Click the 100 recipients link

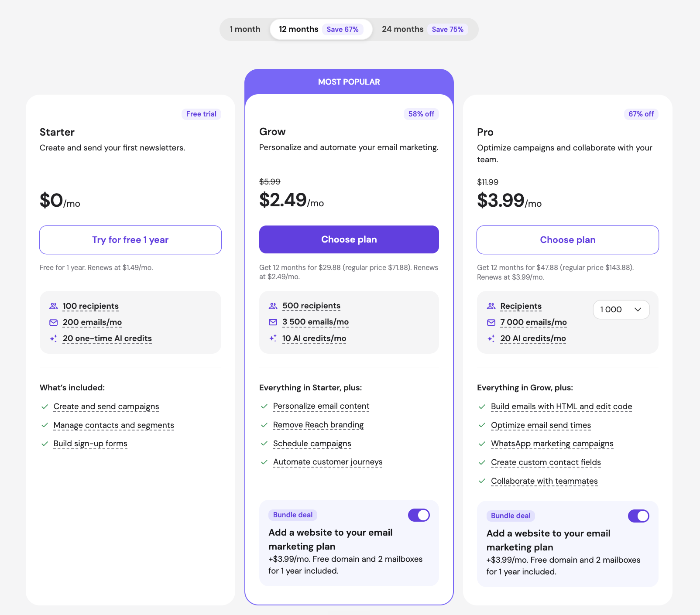point(91,306)
